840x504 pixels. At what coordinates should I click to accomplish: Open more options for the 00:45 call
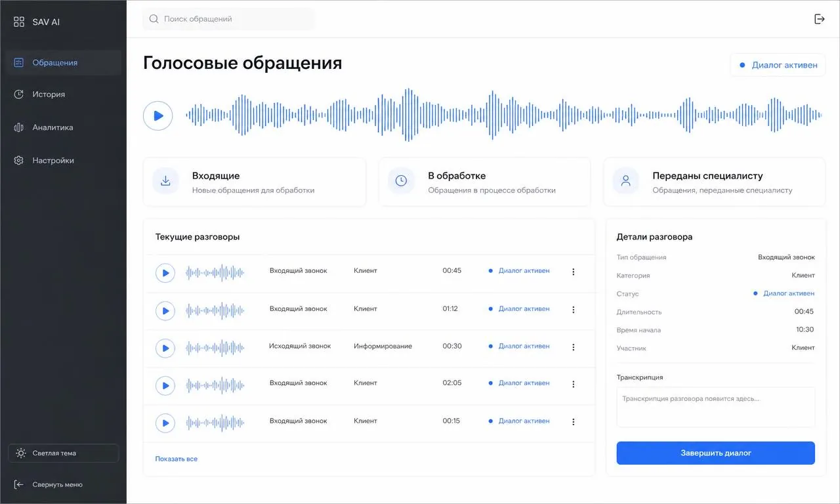(573, 272)
